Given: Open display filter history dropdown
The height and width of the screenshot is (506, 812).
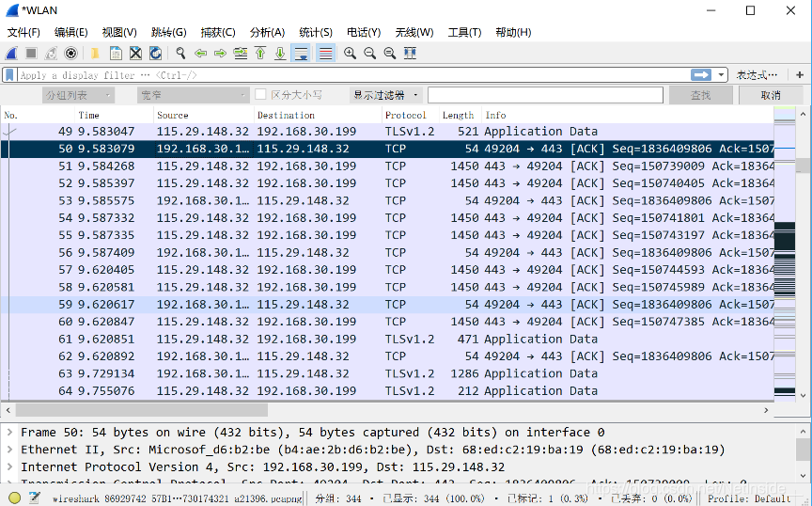Looking at the screenshot, I should point(720,75).
